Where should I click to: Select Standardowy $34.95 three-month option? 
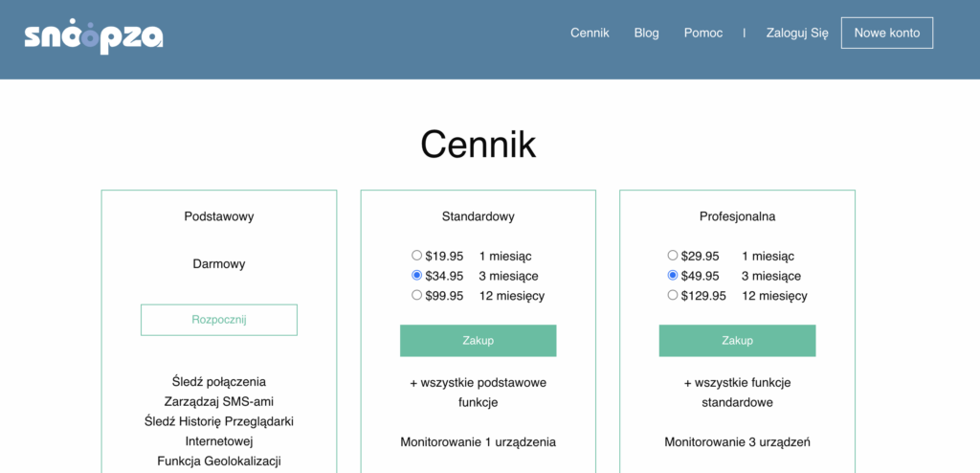[416, 276]
